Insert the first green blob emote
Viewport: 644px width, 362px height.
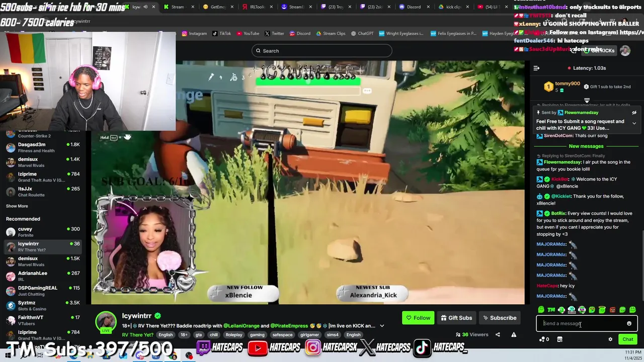[541, 310]
